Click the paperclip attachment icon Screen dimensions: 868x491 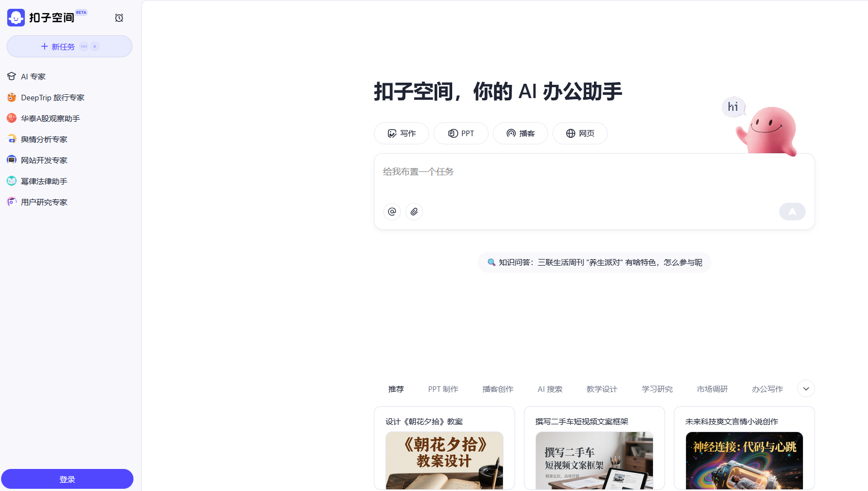click(414, 212)
